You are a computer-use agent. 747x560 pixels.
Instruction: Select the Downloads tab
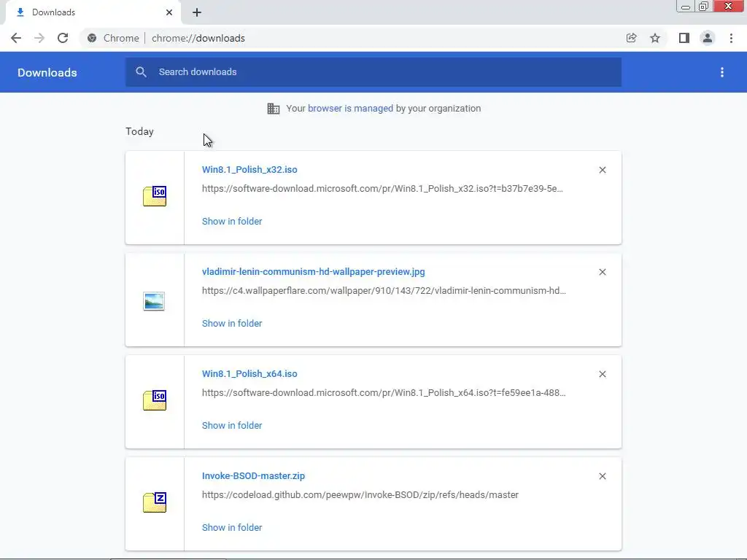[93, 12]
